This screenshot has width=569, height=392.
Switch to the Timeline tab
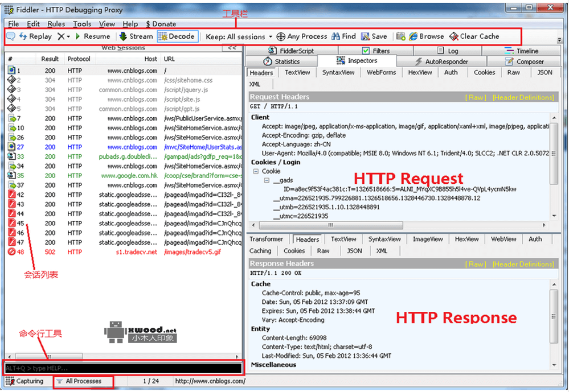click(x=521, y=51)
